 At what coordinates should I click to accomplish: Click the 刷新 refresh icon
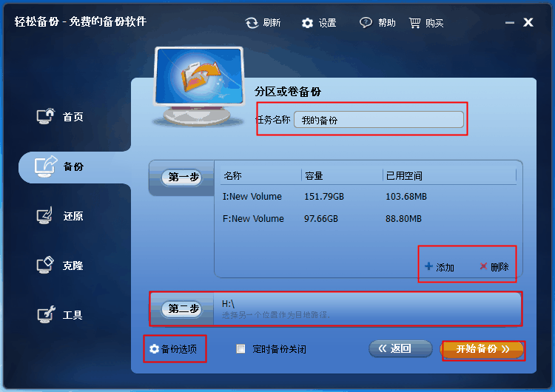252,23
